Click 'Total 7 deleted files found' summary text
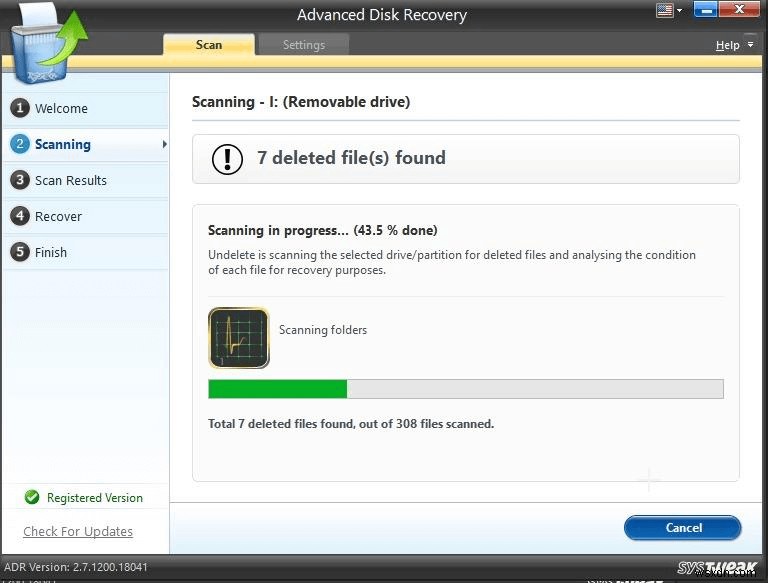 click(x=351, y=424)
